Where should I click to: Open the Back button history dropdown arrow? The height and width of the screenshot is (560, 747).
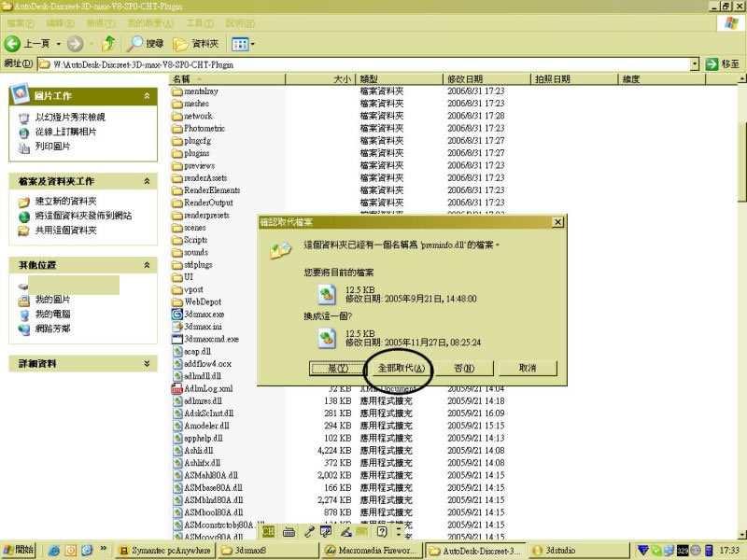pyautogui.click(x=59, y=44)
